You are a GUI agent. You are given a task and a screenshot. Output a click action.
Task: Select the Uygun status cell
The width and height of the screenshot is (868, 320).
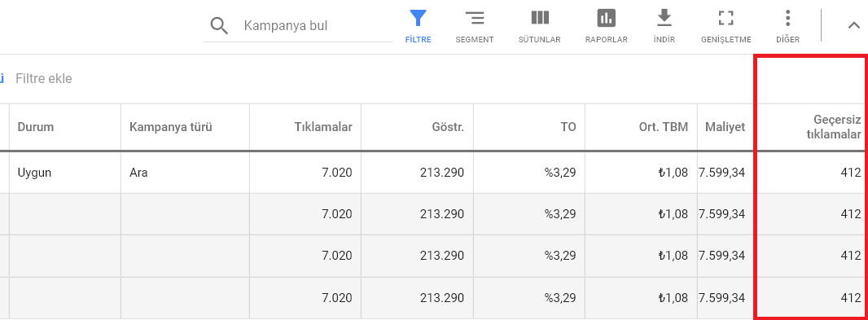click(34, 173)
